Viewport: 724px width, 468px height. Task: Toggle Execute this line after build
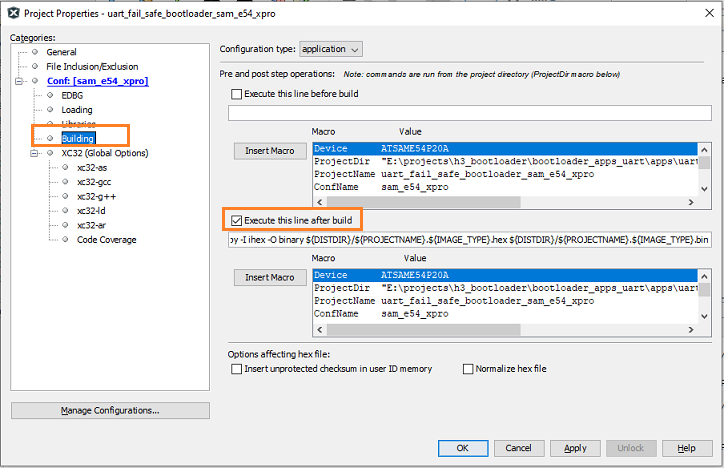(237, 219)
